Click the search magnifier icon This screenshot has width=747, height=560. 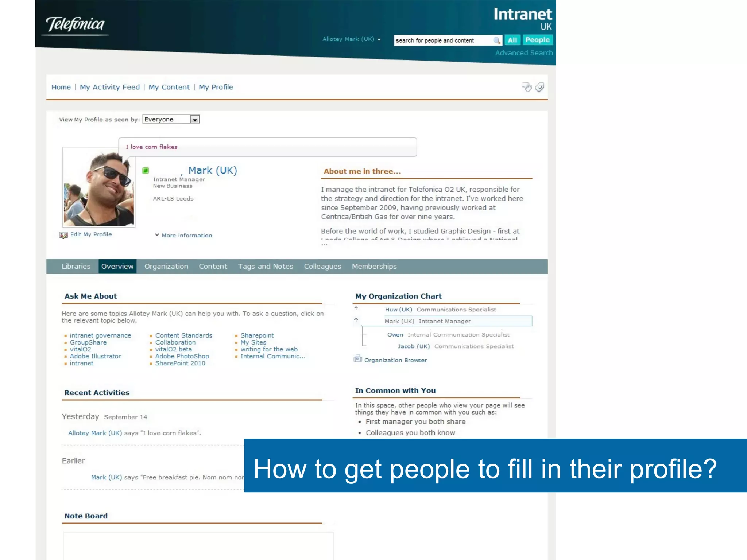pos(496,40)
